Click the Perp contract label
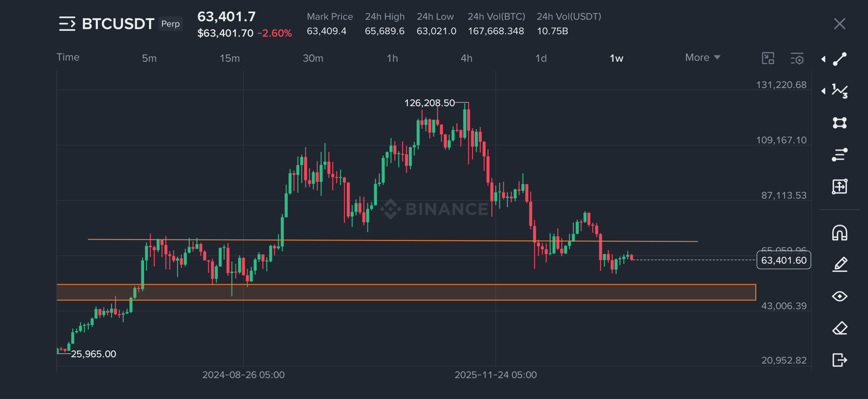This screenshot has width=868, height=399. point(170,24)
